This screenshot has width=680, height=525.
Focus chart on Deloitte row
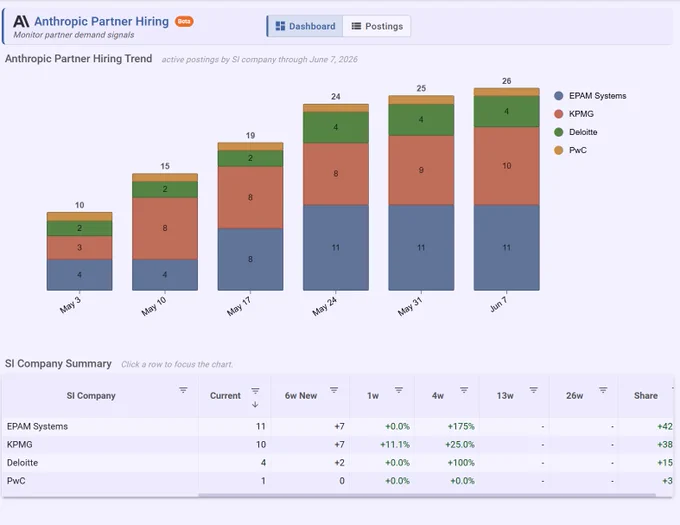coord(337,463)
